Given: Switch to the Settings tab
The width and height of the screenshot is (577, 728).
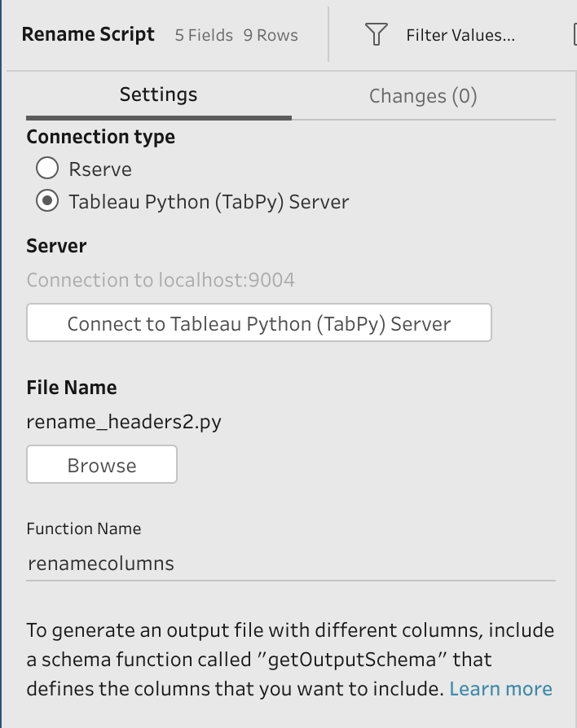Looking at the screenshot, I should coord(158,94).
